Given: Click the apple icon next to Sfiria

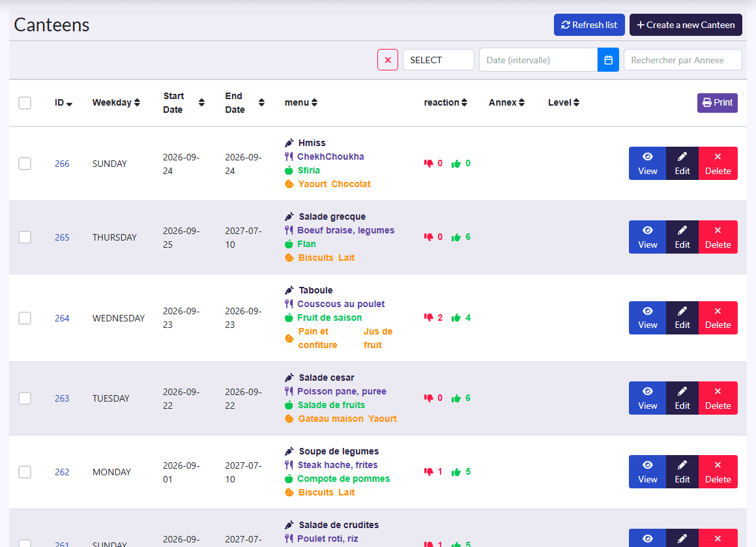Looking at the screenshot, I should click(289, 170).
